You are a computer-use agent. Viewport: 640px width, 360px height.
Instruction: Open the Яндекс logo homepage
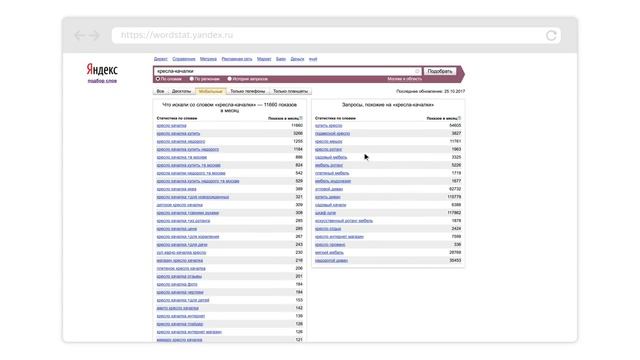point(102,70)
